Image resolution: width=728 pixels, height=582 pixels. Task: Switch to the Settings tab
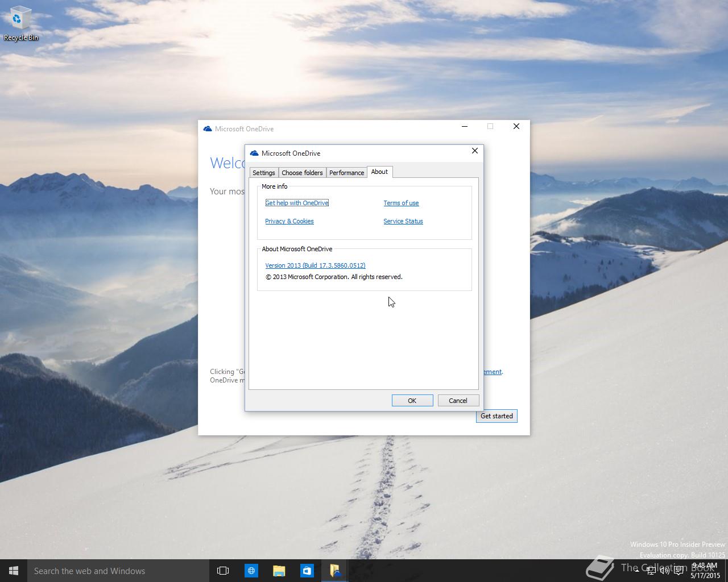264,172
